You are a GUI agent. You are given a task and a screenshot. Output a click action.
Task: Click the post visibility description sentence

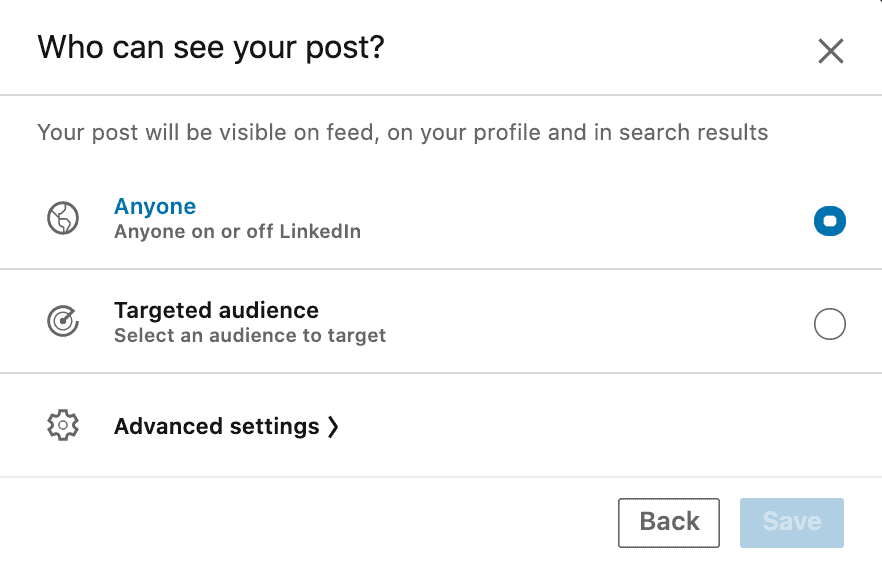403,133
